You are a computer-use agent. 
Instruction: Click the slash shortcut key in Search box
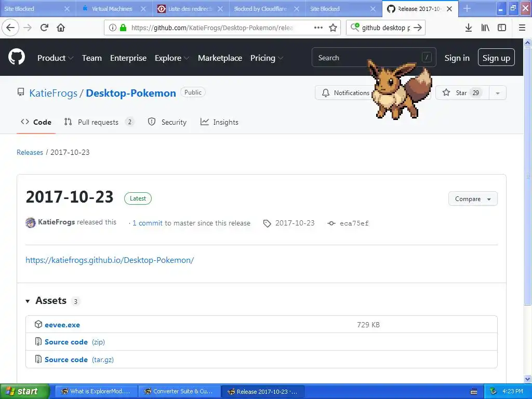427,57
